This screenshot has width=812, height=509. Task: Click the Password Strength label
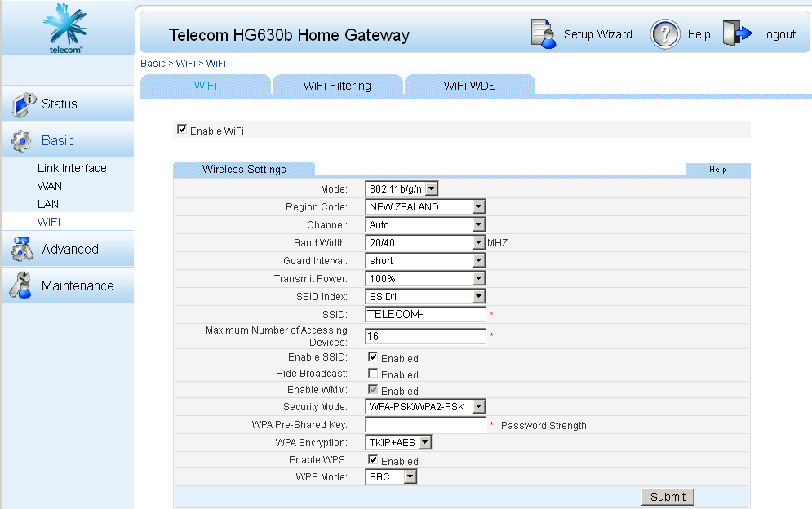point(545,426)
